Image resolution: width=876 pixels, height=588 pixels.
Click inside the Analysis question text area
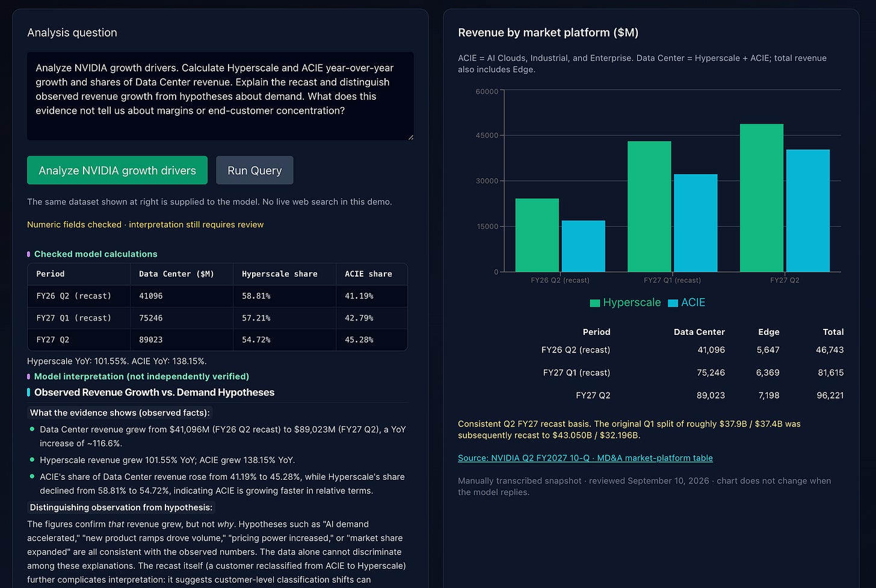tap(220, 96)
